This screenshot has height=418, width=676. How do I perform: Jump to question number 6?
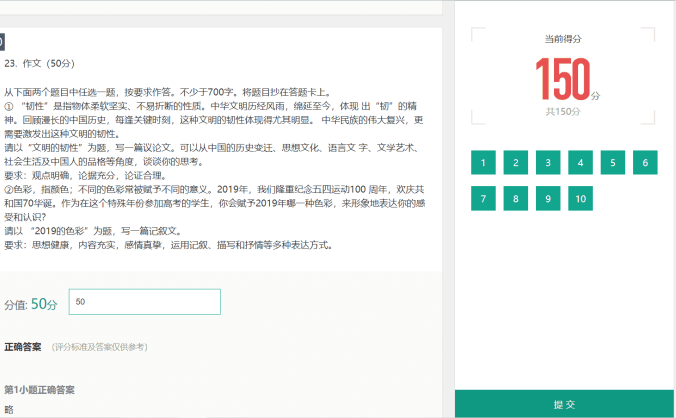coord(645,162)
